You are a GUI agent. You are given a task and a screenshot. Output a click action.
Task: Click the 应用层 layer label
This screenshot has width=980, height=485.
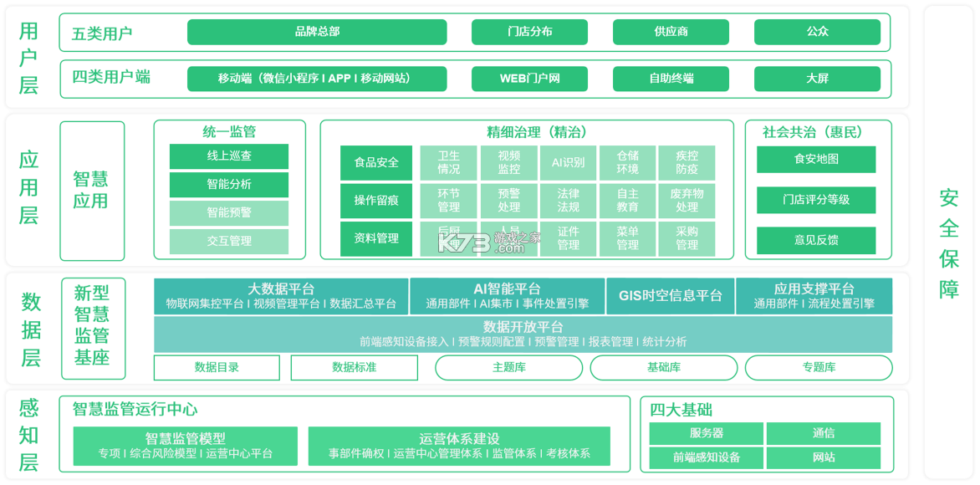pyautogui.click(x=28, y=189)
